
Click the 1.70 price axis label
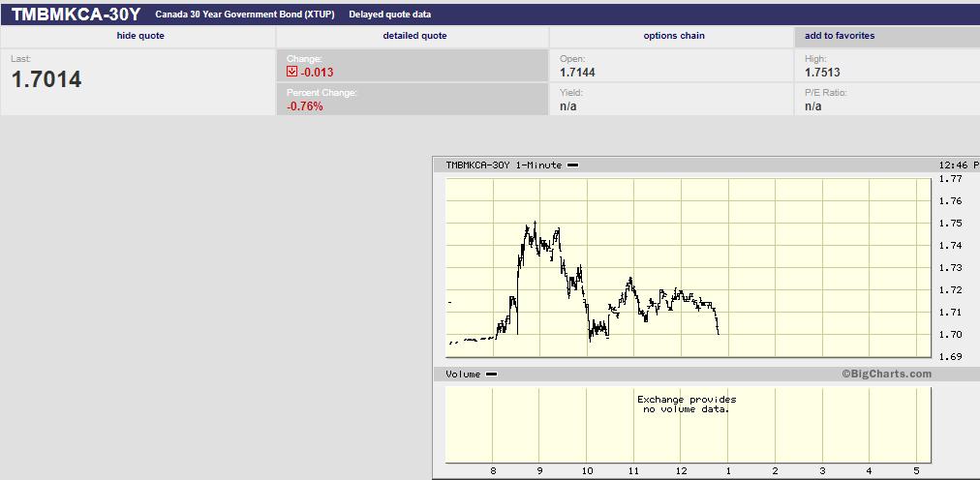pos(949,335)
